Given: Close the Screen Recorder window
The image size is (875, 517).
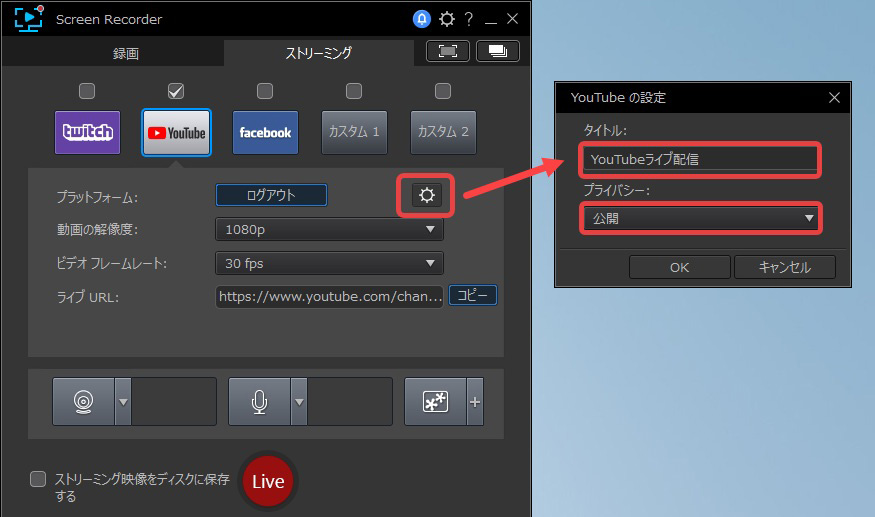Looking at the screenshot, I should tap(512, 19).
